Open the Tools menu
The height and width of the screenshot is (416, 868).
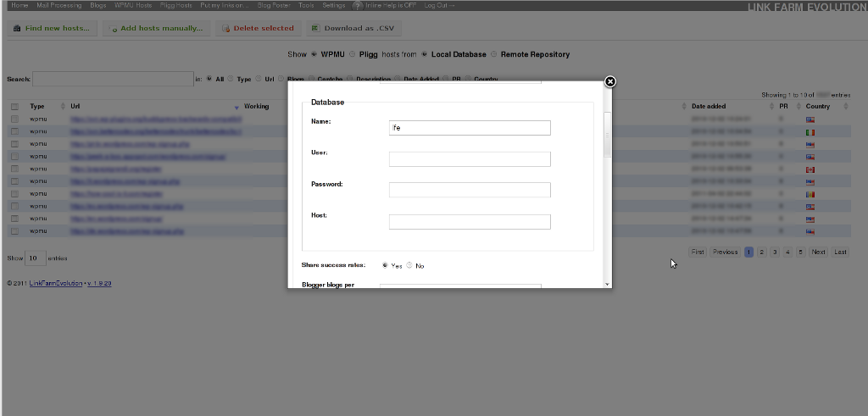coord(306,6)
